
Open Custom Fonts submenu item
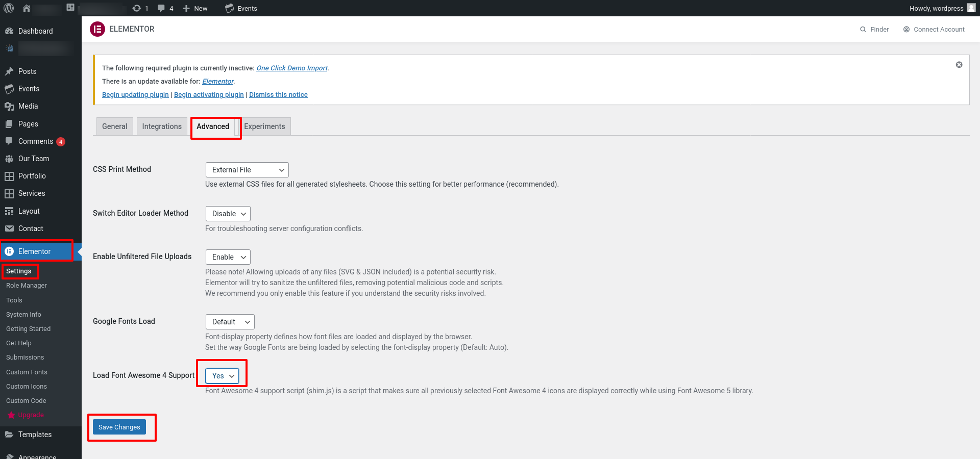(27, 372)
